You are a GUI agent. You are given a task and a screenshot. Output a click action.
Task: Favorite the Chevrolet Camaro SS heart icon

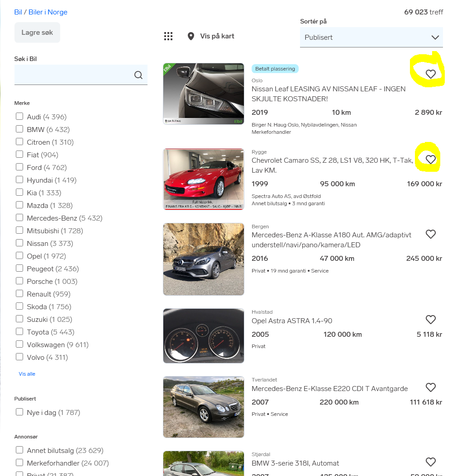[430, 160]
